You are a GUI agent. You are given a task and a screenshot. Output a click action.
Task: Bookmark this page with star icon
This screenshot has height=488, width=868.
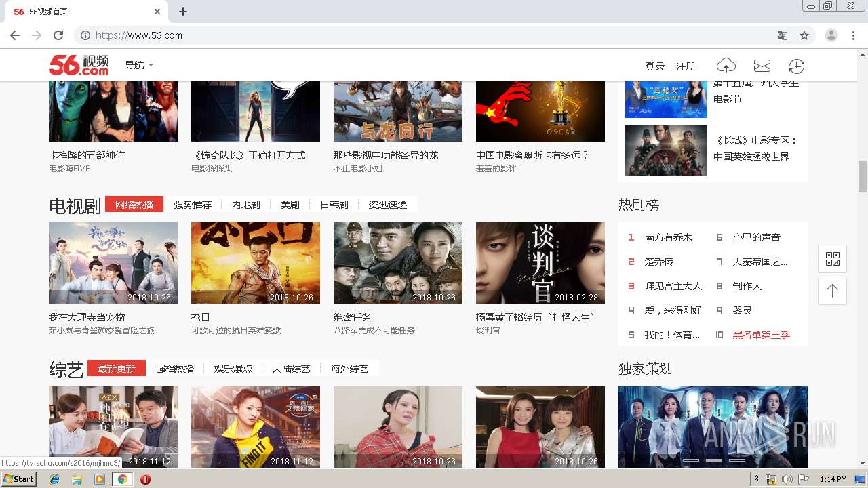click(x=804, y=35)
